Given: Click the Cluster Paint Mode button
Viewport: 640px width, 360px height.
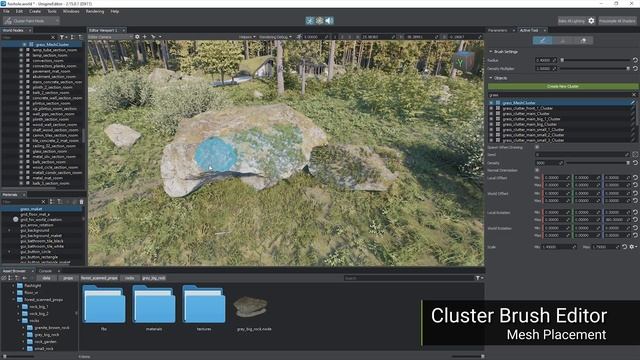Looking at the screenshot, I should tap(31, 20).
